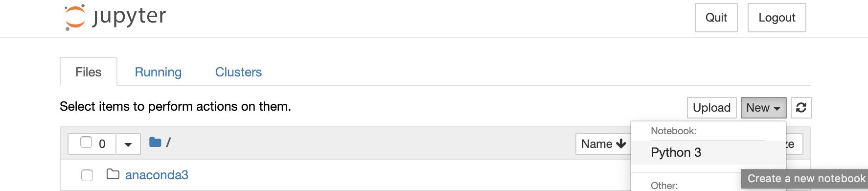Refresh the notebook list with the refresh icon
The image size is (868, 191).
pyautogui.click(x=801, y=108)
